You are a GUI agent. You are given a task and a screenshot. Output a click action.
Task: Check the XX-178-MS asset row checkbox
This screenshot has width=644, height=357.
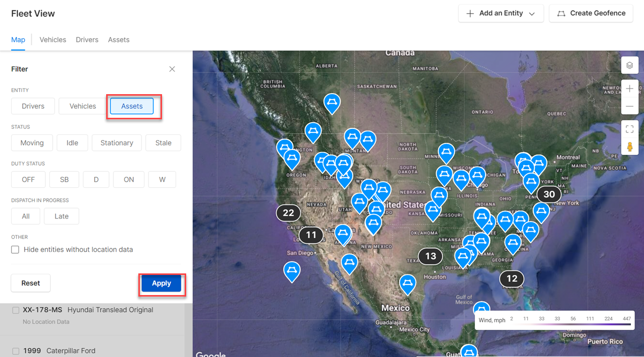pos(16,310)
